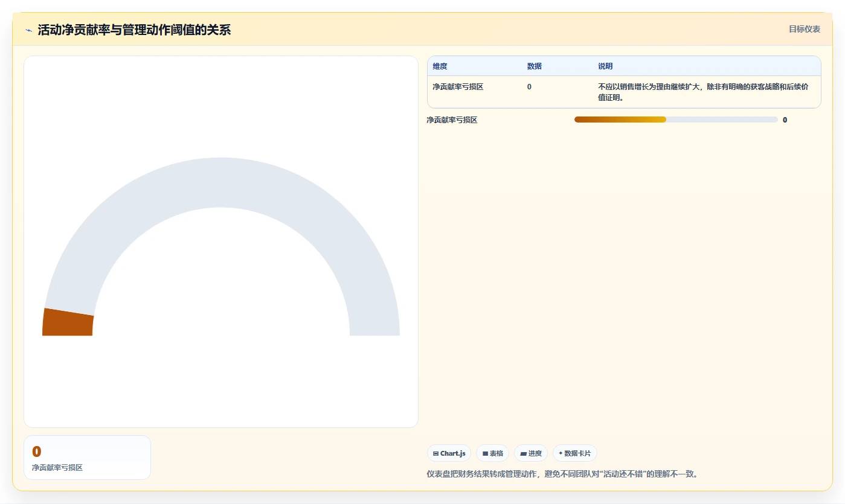Click the table description starting 不应以销售增长
The image size is (845, 504).
pos(703,92)
